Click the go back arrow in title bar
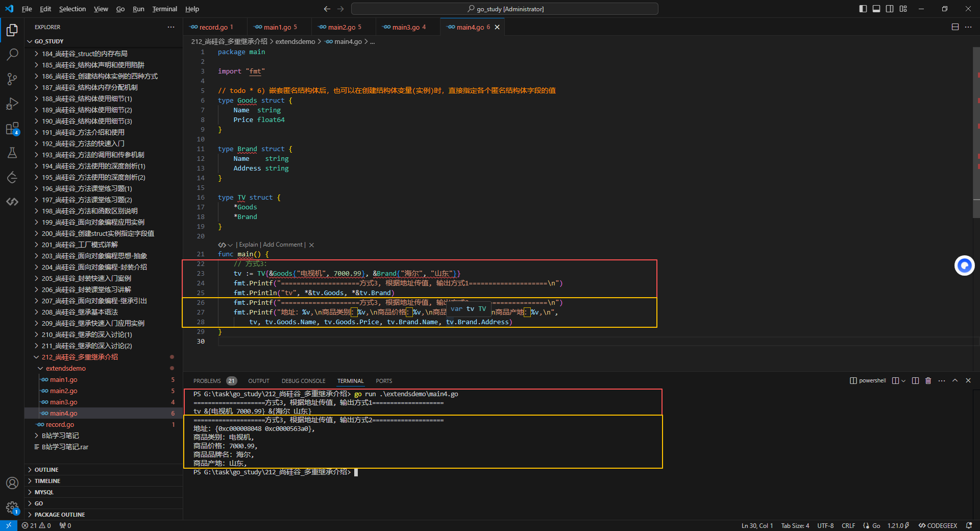The image size is (980, 531). pos(327,9)
